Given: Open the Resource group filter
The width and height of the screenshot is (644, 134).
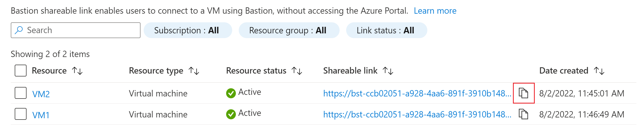Looking at the screenshot, I should click(x=289, y=30).
